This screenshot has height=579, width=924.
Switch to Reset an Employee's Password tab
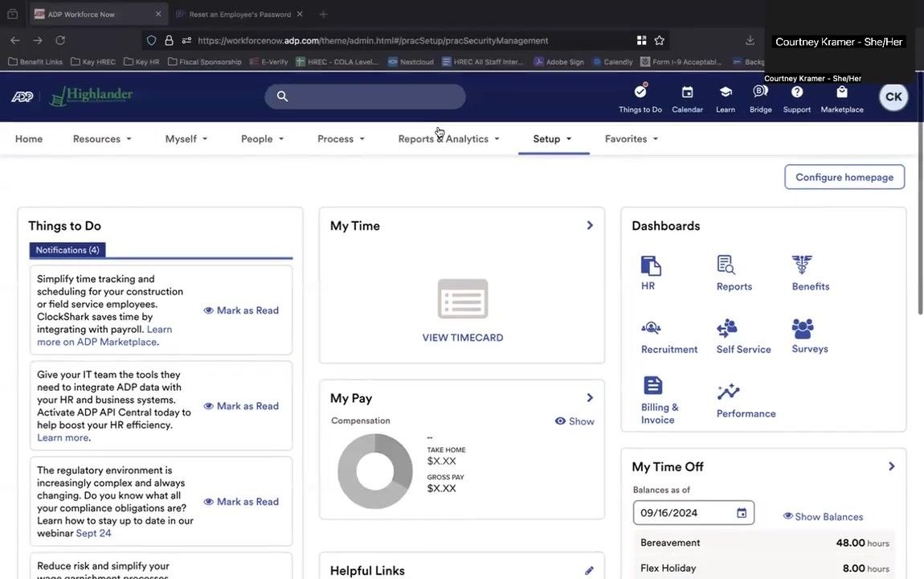[240, 14]
